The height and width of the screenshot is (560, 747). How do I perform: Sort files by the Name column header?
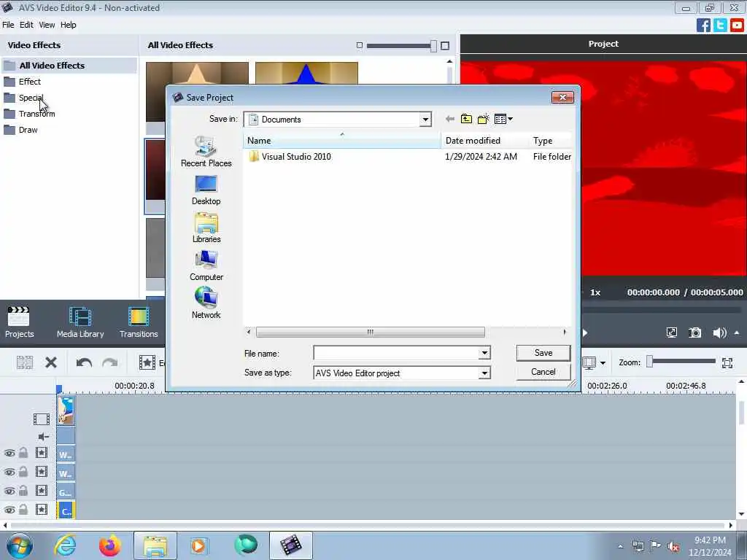pyautogui.click(x=341, y=141)
